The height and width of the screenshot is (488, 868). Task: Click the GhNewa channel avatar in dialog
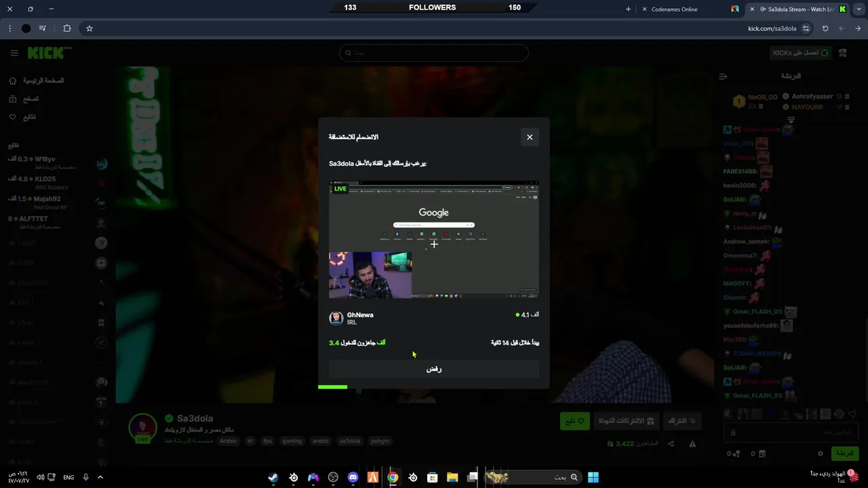coord(336,318)
